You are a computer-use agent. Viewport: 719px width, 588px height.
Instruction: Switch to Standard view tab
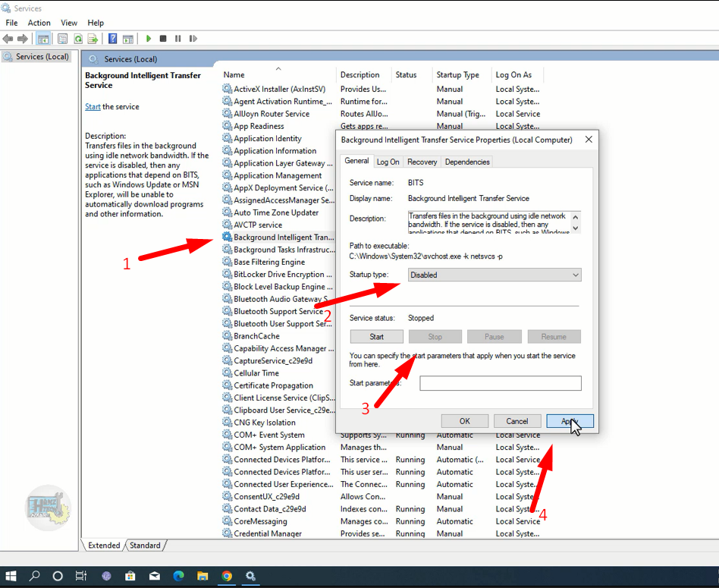[145, 546]
